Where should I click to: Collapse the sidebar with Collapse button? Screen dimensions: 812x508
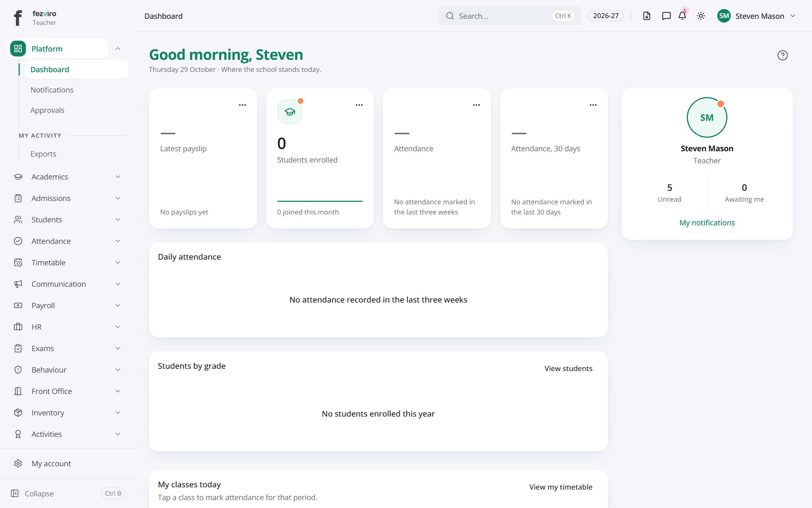68,493
